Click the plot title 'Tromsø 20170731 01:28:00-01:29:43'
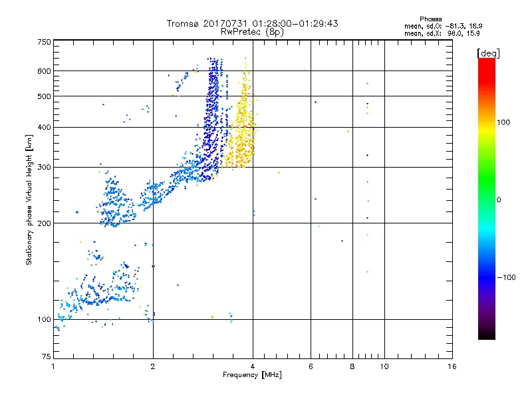 (x=252, y=23)
